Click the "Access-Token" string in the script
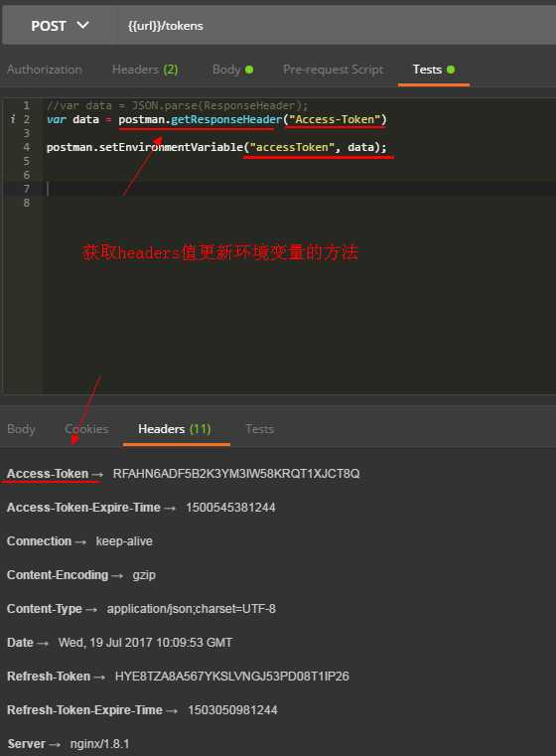556x756 pixels. 335,119
